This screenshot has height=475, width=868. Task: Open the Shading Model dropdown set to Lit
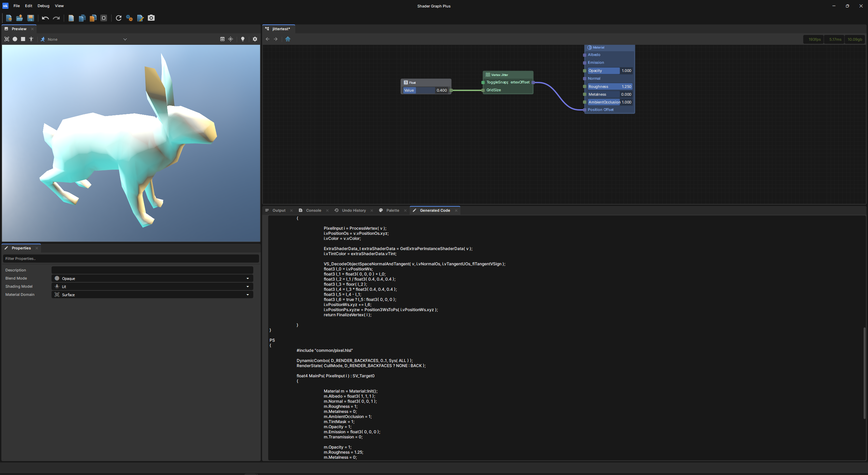(x=152, y=286)
